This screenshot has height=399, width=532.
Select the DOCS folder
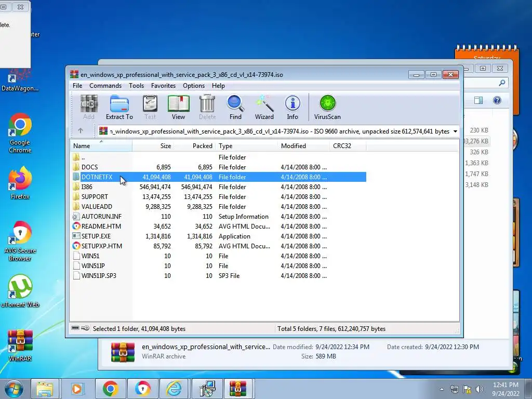click(218, 167)
